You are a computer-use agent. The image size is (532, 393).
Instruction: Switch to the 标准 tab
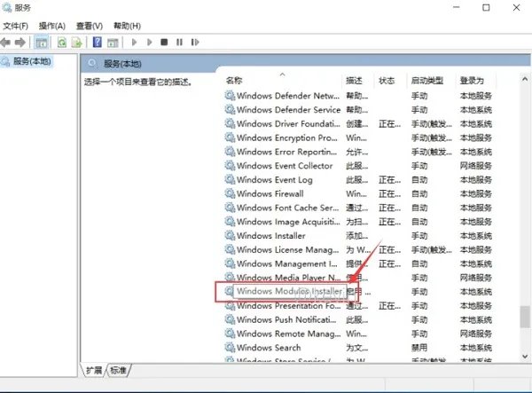coord(119,369)
